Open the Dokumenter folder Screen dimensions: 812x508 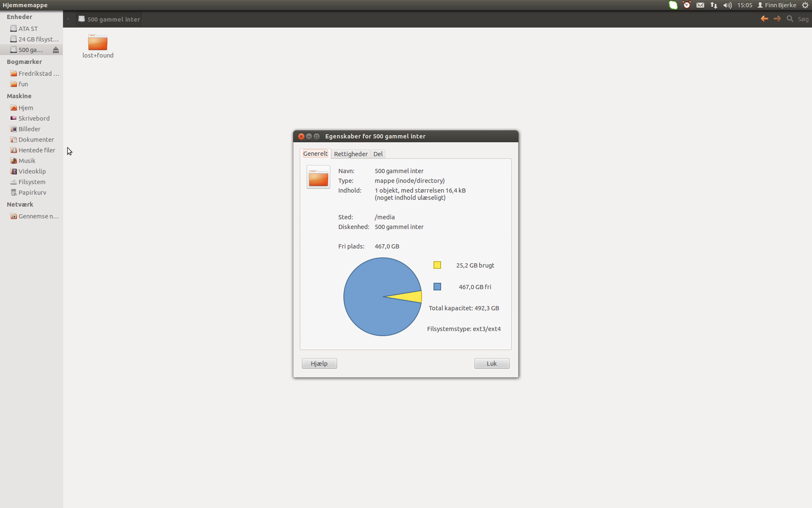pyautogui.click(x=31, y=139)
